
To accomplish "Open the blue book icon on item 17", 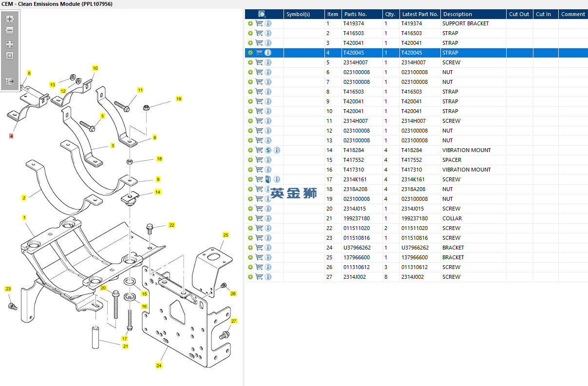I will click(268, 179).
